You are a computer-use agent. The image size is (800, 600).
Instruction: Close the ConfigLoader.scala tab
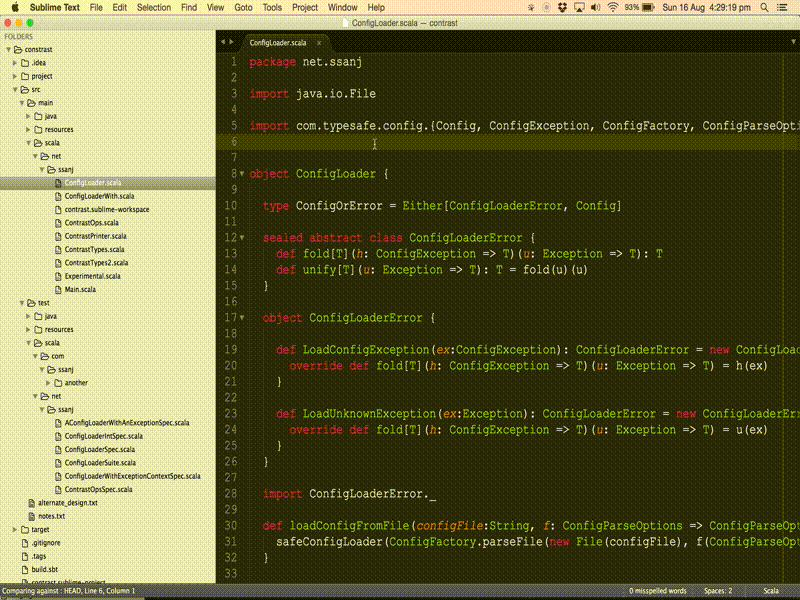[319, 43]
